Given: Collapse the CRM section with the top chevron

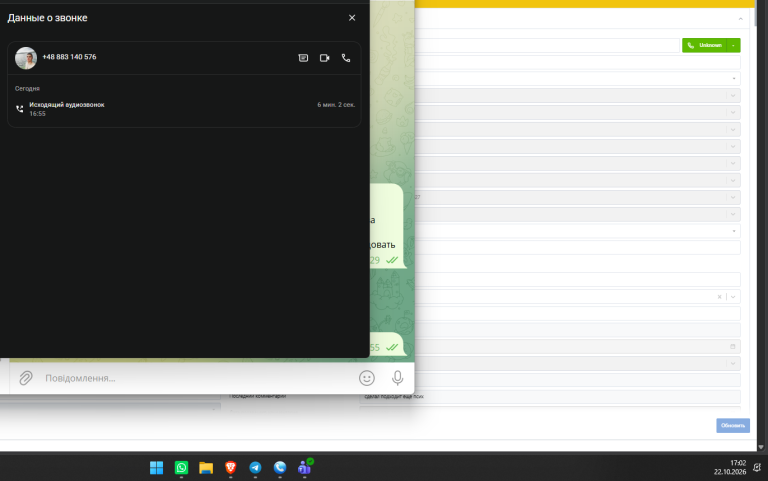Looking at the screenshot, I should [741, 19].
